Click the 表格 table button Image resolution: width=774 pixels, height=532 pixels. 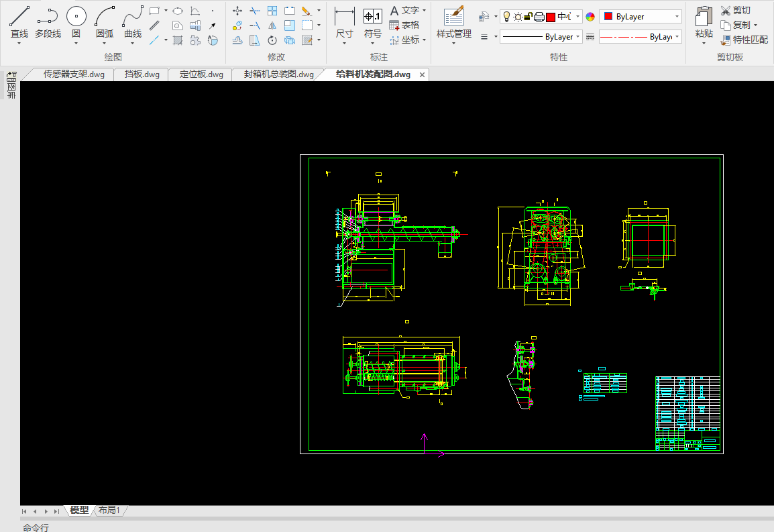pyautogui.click(x=404, y=25)
